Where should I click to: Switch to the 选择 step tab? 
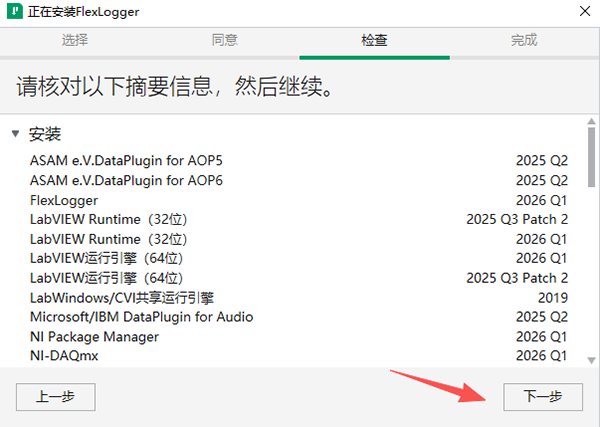point(75,40)
